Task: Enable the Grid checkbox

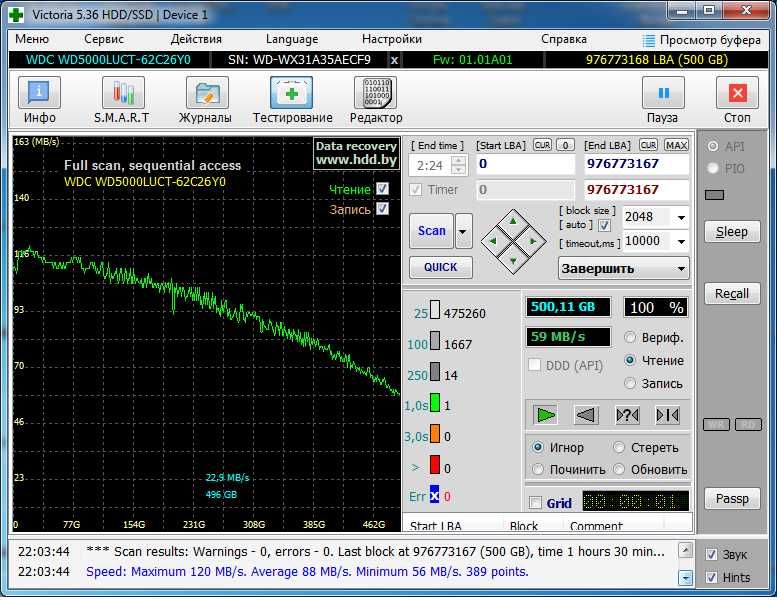Action: [536, 503]
